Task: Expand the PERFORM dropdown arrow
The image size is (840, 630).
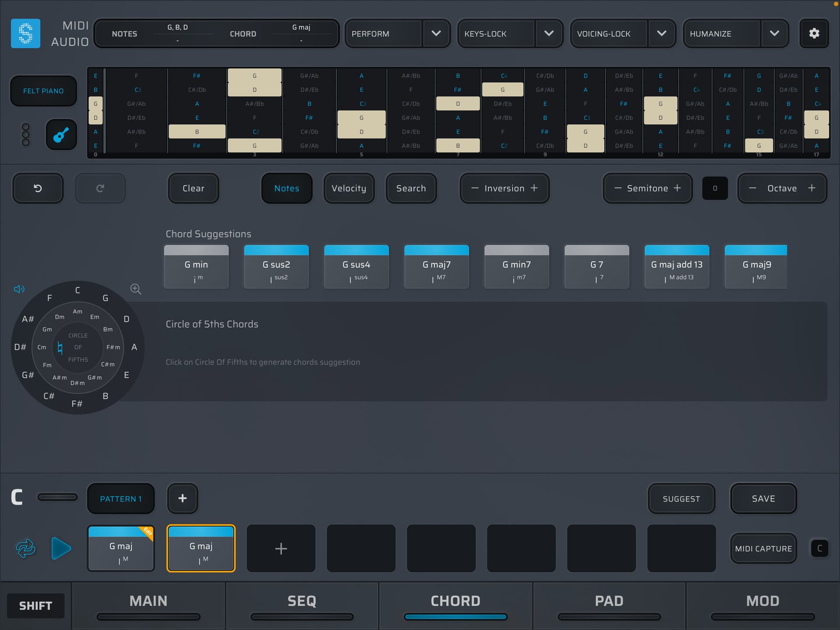Action: [436, 34]
